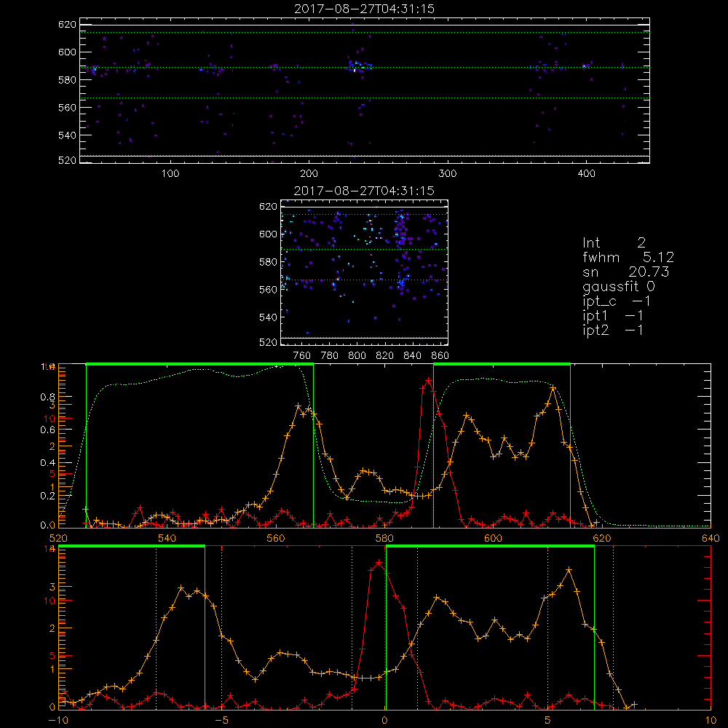Click red y-axis label 10 on the bottom plot
Viewport: 728px width, 728px height.
click(50, 601)
